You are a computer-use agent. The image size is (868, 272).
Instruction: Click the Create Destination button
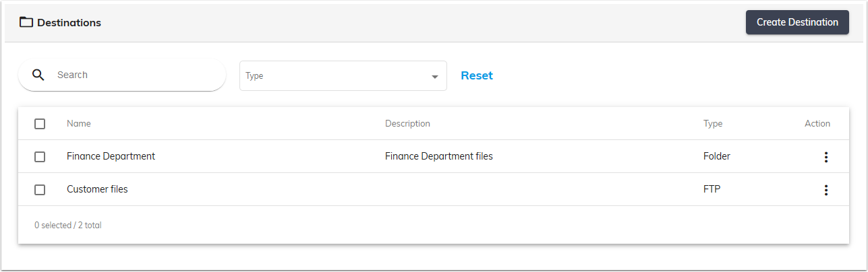(x=797, y=22)
